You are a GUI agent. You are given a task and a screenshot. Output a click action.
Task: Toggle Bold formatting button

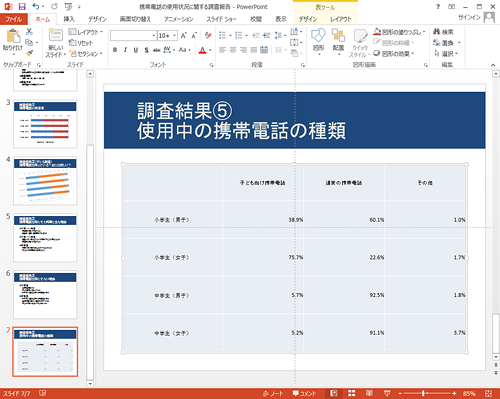[115, 50]
